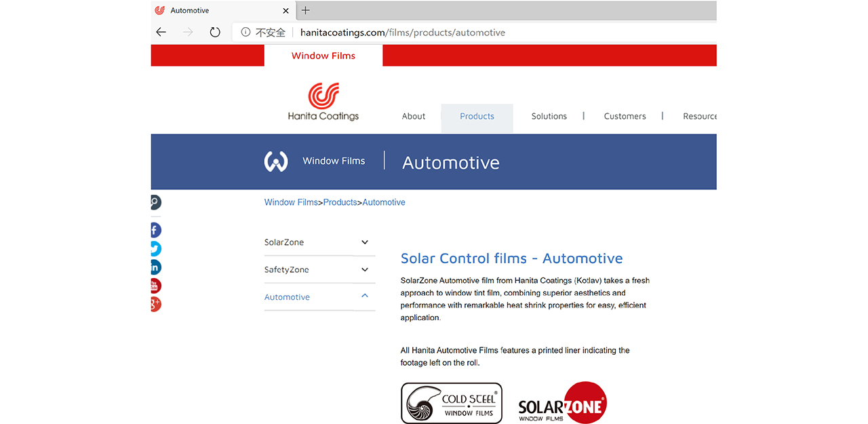
Task: Click the Window Films breadcrumb link
Action: tap(291, 202)
